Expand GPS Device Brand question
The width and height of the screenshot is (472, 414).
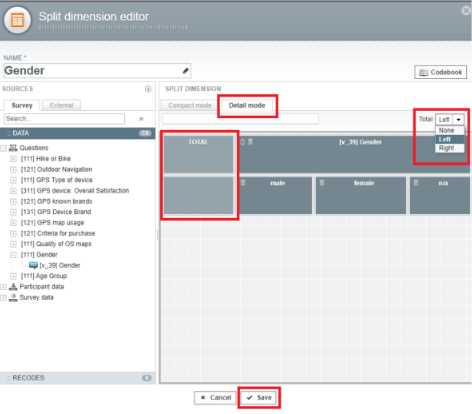13,212
